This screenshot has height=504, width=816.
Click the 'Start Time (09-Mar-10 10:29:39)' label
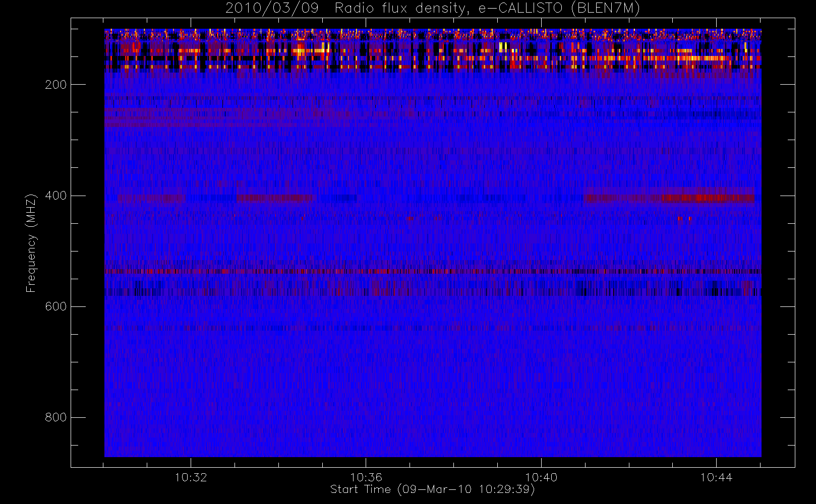point(433,489)
